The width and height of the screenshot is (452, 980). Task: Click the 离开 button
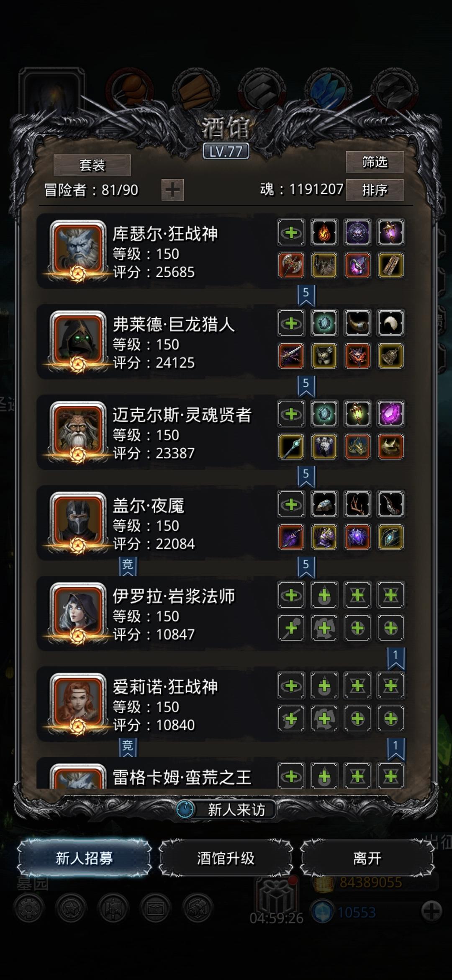(367, 858)
